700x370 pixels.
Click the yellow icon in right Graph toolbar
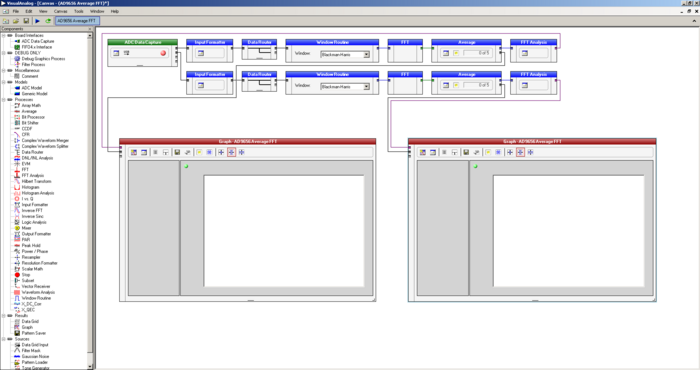[x=488, y=152]
